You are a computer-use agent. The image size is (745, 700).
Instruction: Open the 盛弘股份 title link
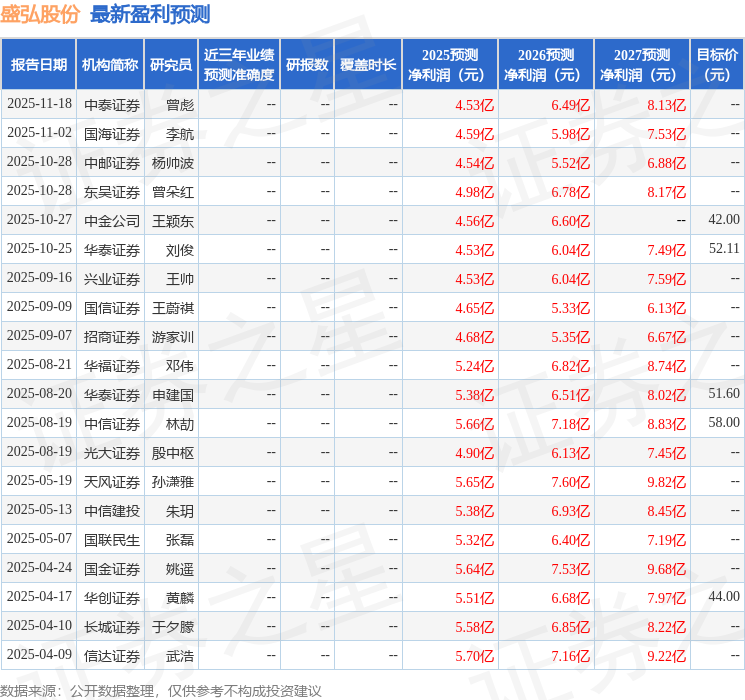(x=39, y=14)
